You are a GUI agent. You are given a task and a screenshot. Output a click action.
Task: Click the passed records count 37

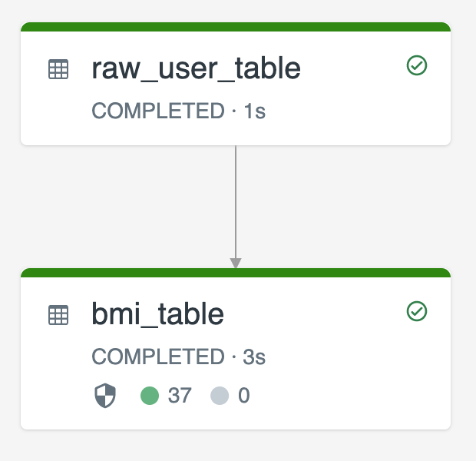180,396
